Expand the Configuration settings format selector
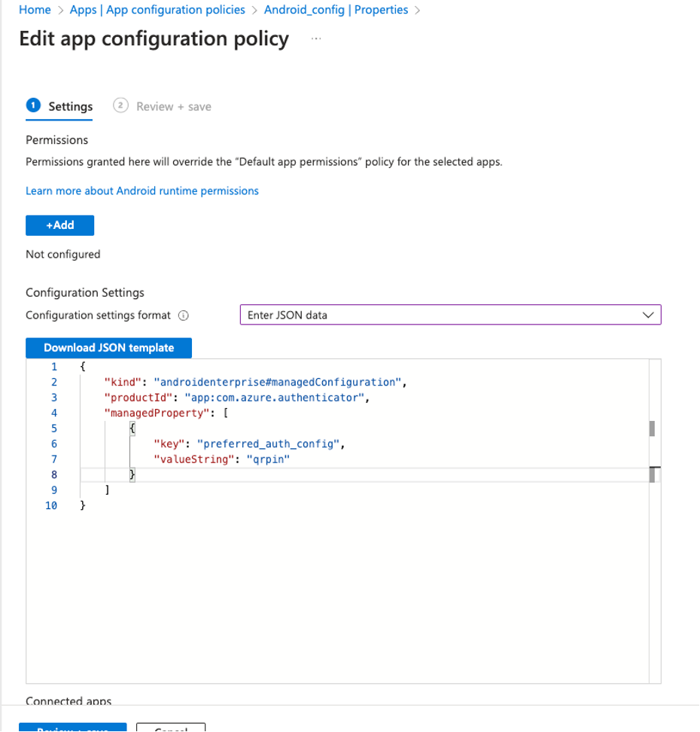The width and height of the screenshot is (700, 732). pyautogui.click(x=450, y=315)
